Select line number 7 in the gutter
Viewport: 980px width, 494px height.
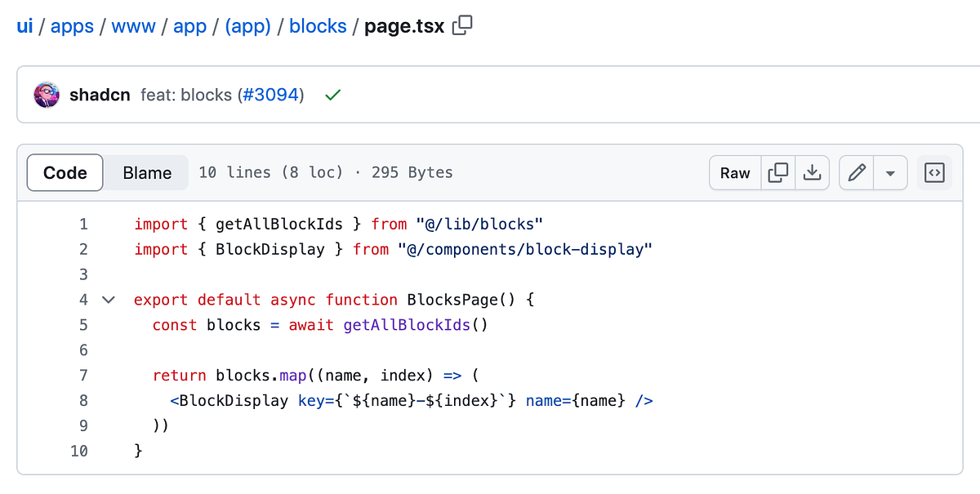tap(82, 375)
